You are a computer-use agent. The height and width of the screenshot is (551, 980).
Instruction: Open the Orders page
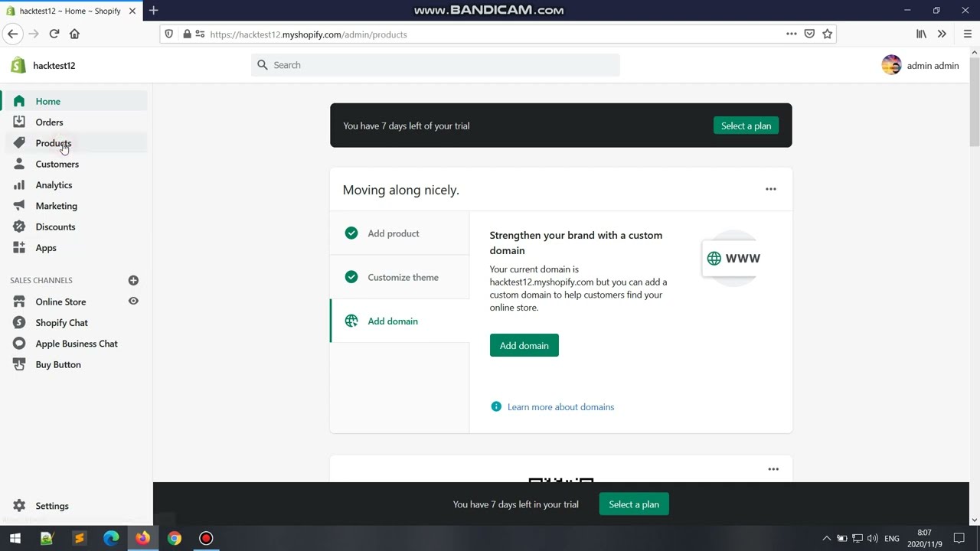tap(49, 122)
